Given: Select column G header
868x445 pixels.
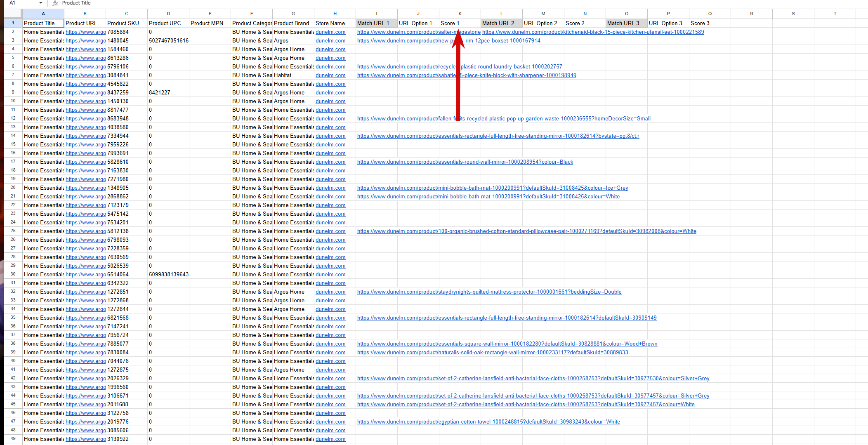Looking at the screenshot, I should pos(293,14).
